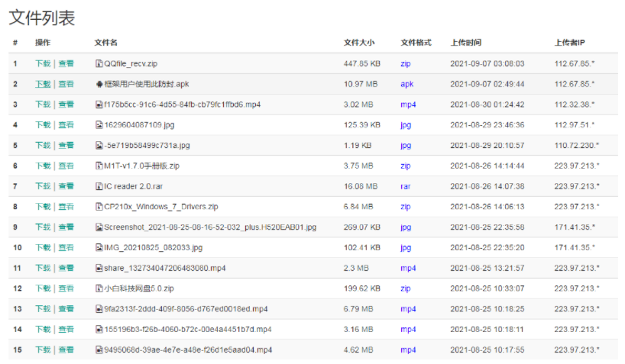Download the apk file in row 2
This screenshot has width=625, height=364.
coord(43,84)
